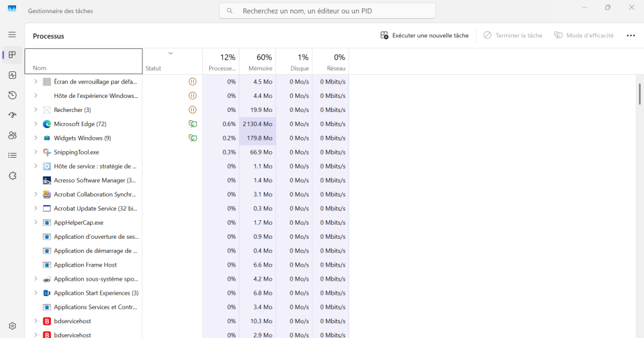Open the Users page in sidebar
Image resolution: width=644 pixels, height=338 pixels.
[12, 135]
